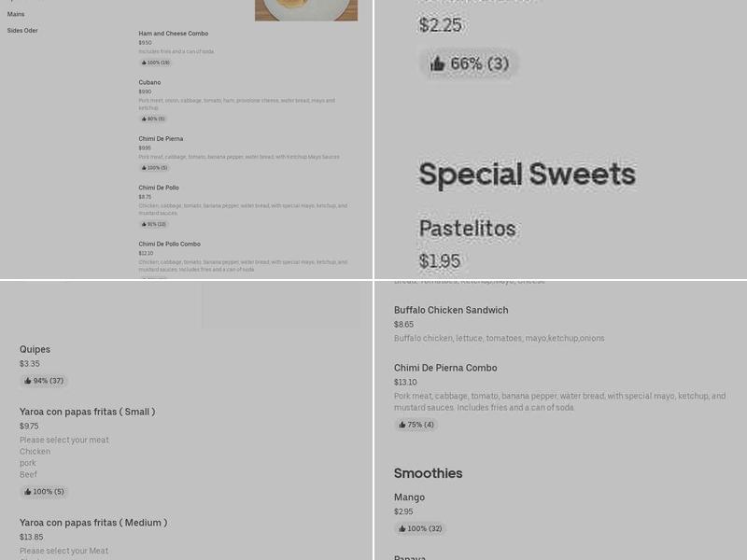
Task: Click the 66% thumbs-up rating badge
Action: click(469, 65)
